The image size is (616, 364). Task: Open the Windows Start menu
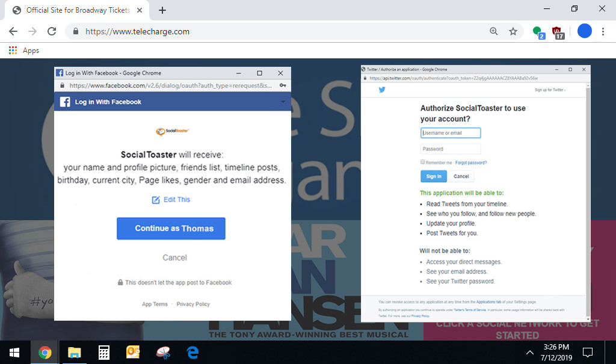14,353
